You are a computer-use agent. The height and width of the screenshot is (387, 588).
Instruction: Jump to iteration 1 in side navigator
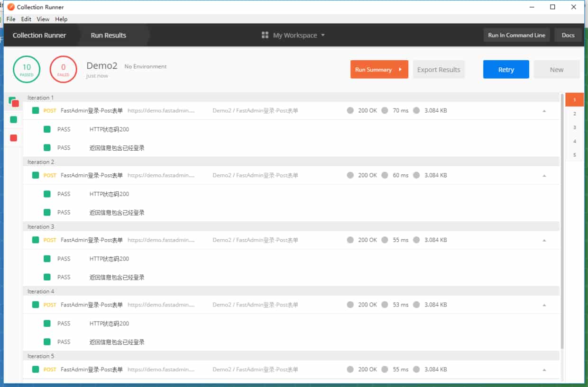tap(574, 100)
